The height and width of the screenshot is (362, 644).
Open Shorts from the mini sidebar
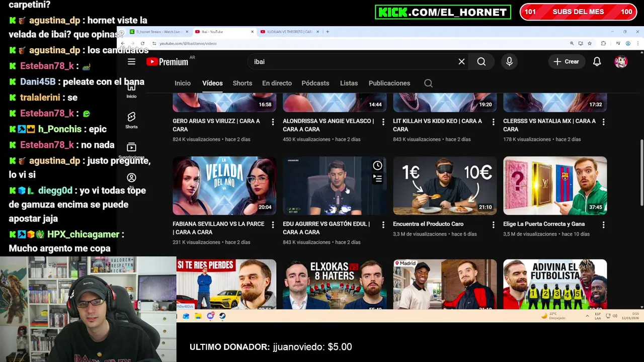click(x=131, y=120)
